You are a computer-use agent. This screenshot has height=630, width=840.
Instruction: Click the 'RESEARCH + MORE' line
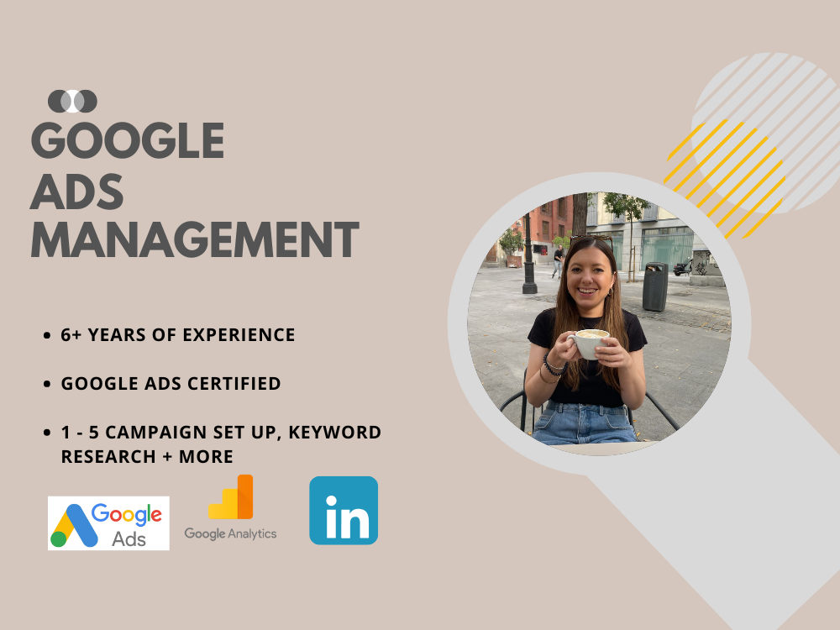tap(147, 456)
